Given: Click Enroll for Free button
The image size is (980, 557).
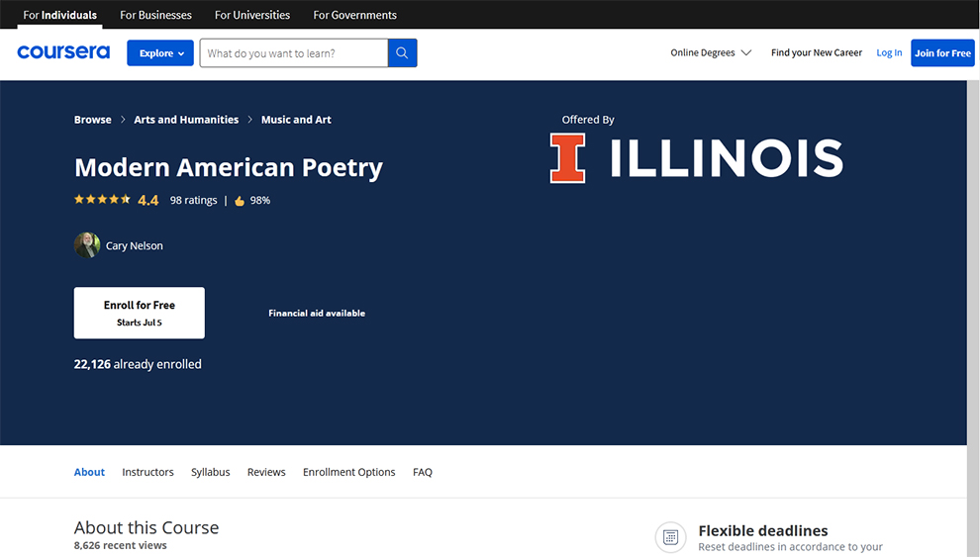Looking at the screenshot, I should click(x=140, y=313).
